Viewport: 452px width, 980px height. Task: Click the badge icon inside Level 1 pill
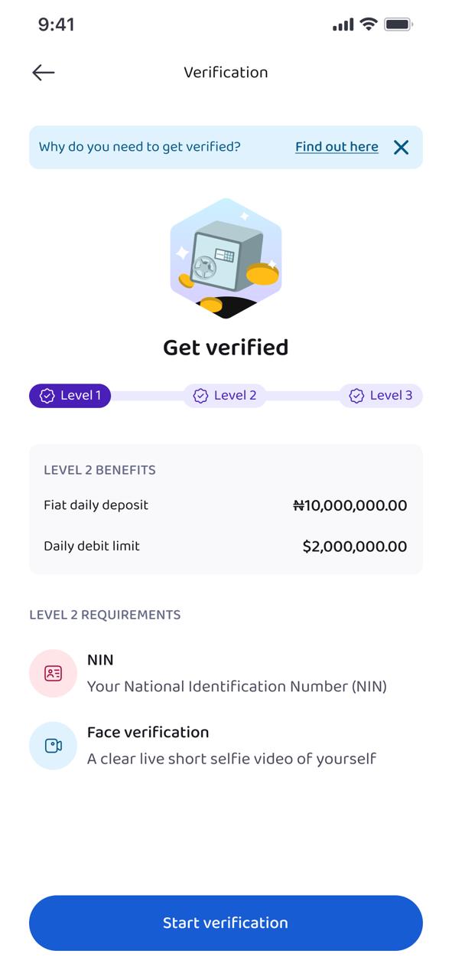pos(47,396)
